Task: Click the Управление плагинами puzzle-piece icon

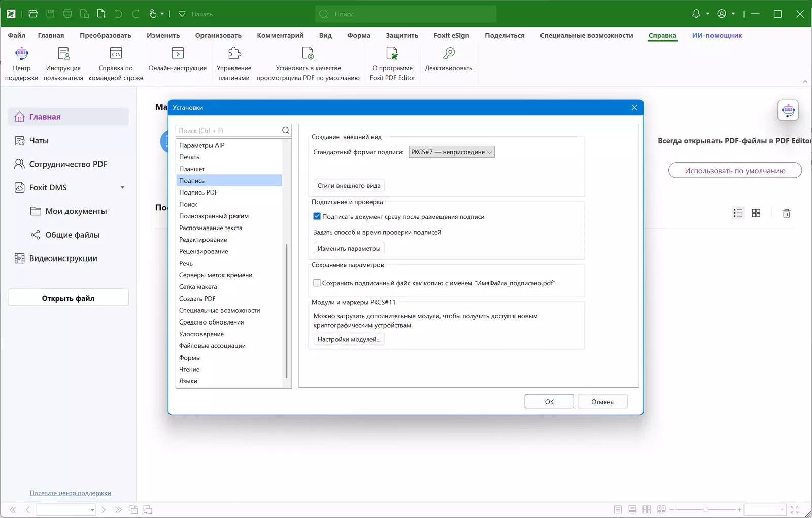Action: tap(234, 53)
